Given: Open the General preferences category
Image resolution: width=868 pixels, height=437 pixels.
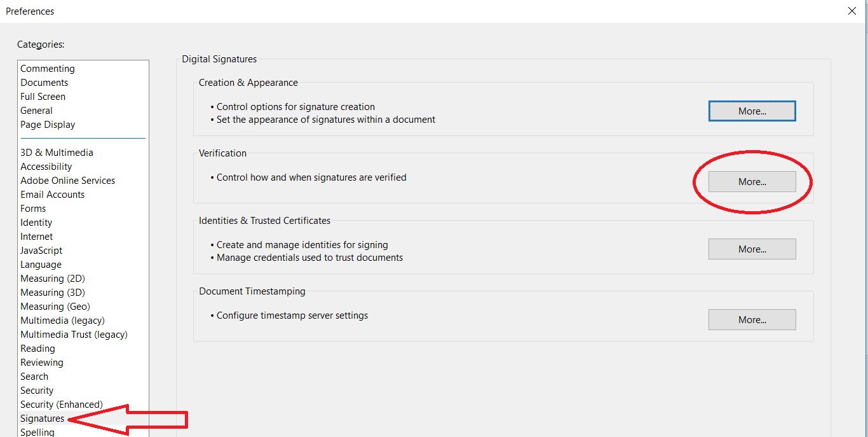Looking at the screenshot, I should click(37, 111).
